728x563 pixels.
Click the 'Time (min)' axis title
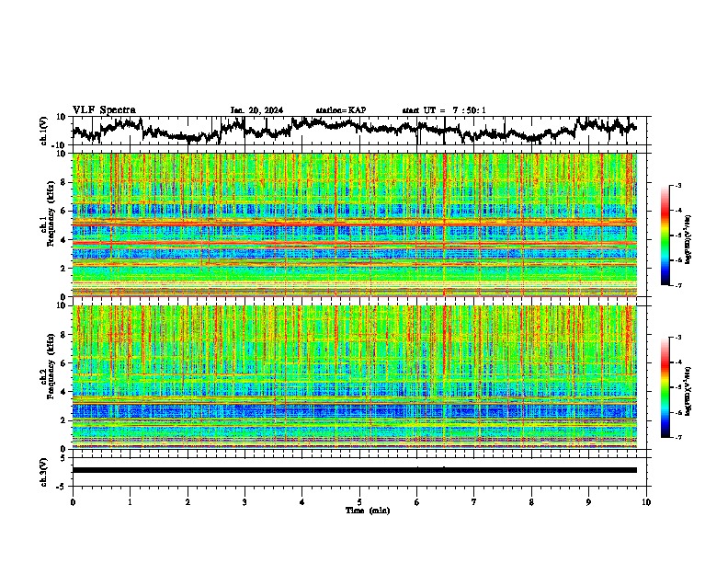(368, 511)
